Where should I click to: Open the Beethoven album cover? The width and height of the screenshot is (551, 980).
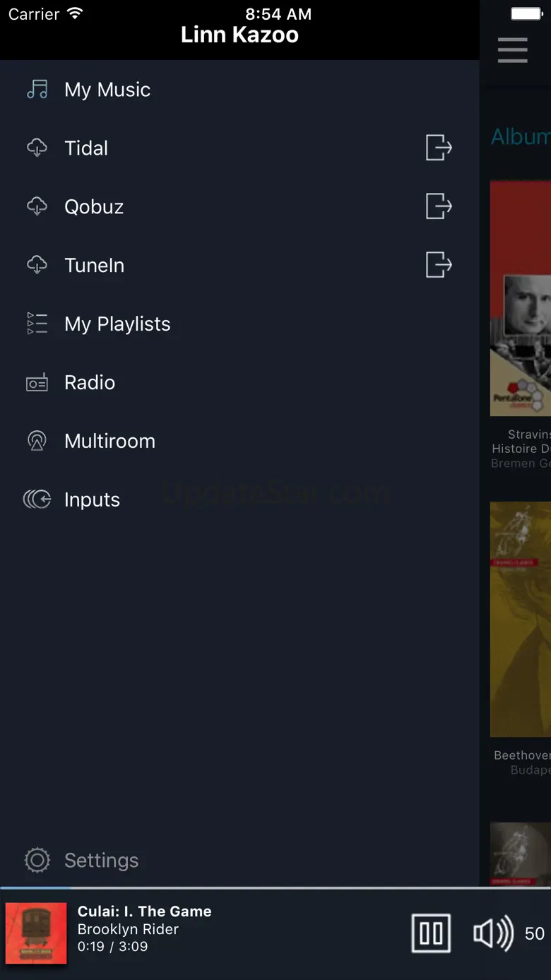click(x=521, y=619)
